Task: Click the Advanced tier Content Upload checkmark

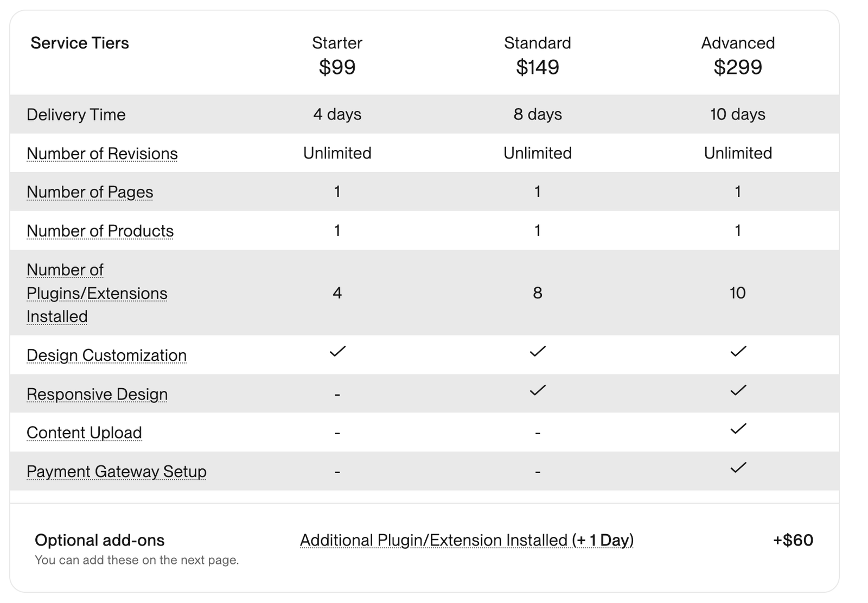Action: [x=738, y=429]
